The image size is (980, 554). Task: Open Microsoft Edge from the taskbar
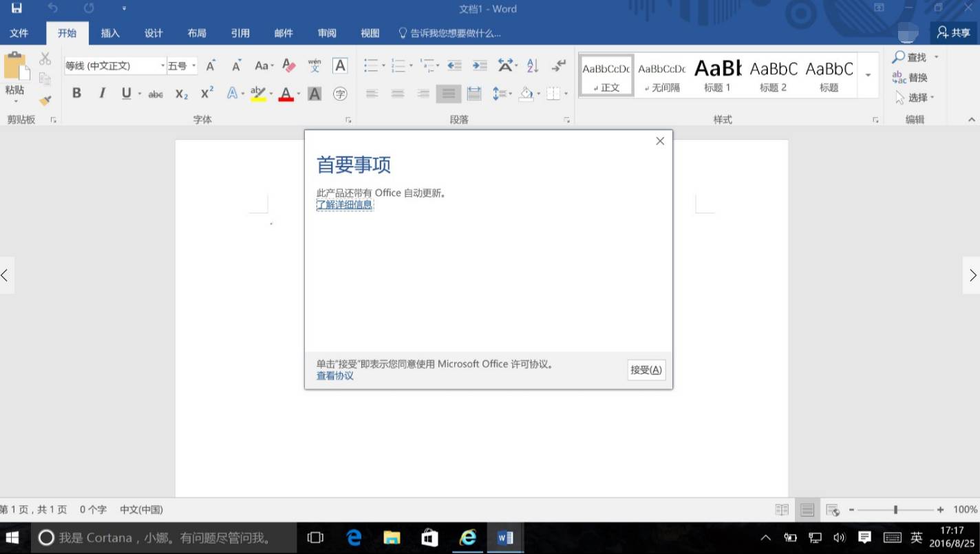354,537
